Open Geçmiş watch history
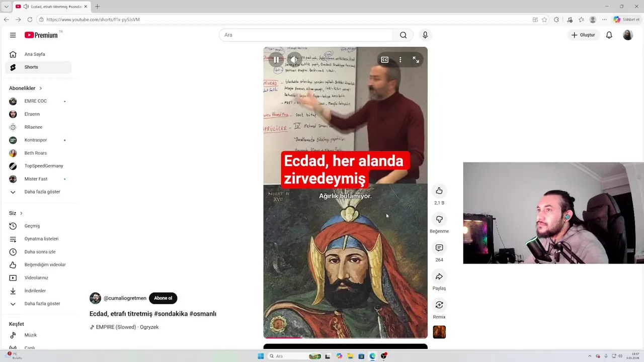 (x=38, y=226)
